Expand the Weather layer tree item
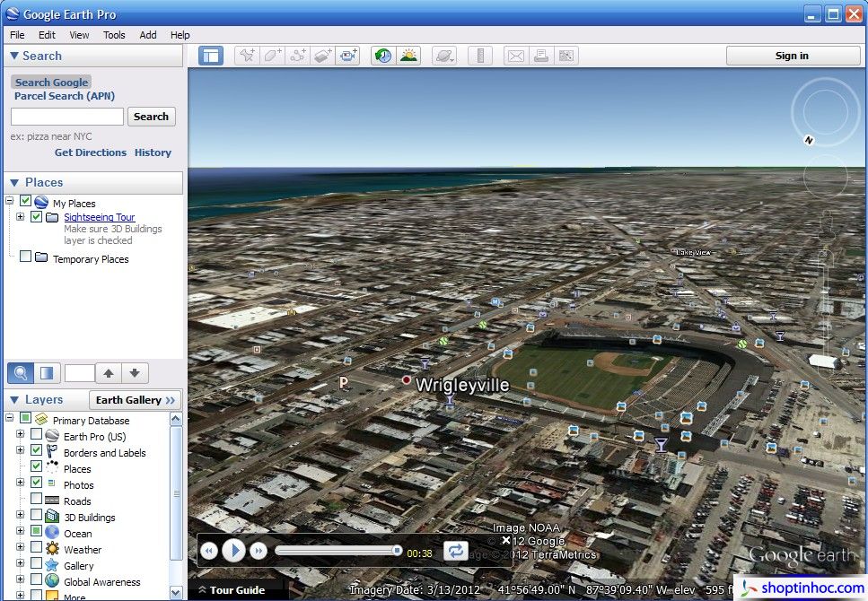 [20, 548]
